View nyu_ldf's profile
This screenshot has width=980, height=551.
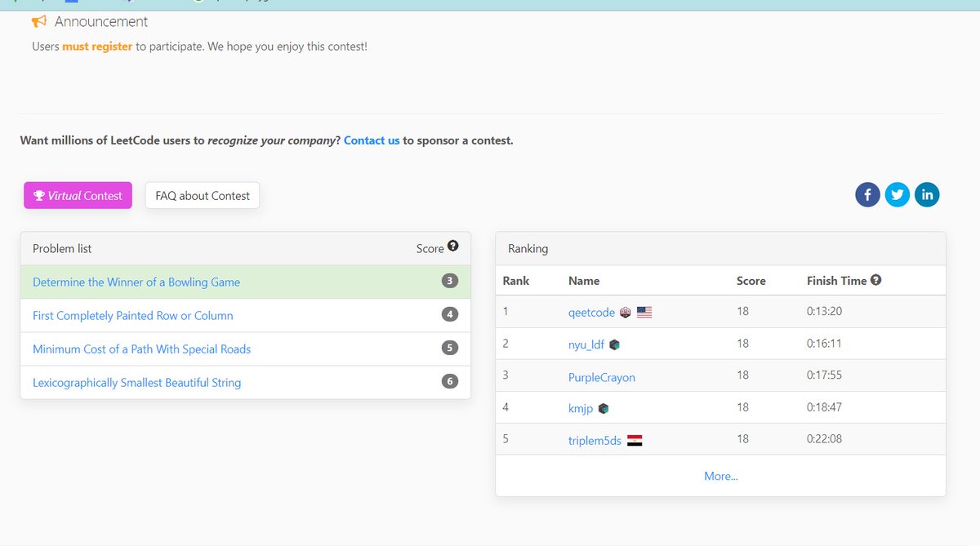(x=586, y=344)
